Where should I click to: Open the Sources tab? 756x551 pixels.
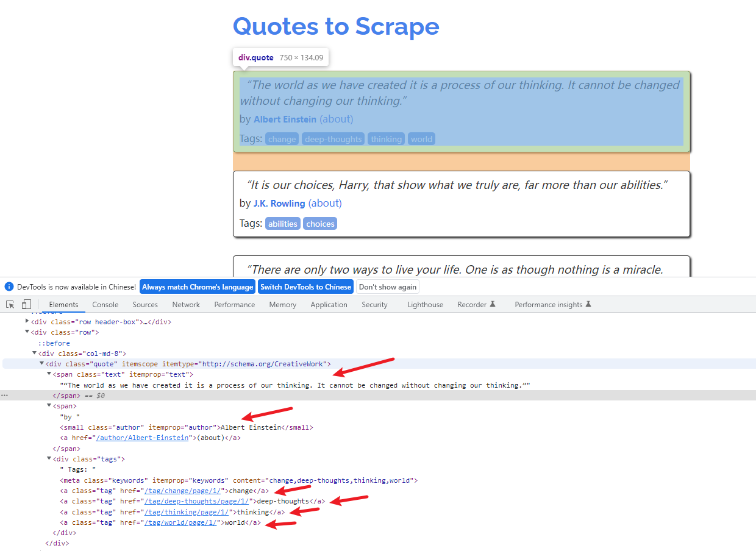pos(145,304)
